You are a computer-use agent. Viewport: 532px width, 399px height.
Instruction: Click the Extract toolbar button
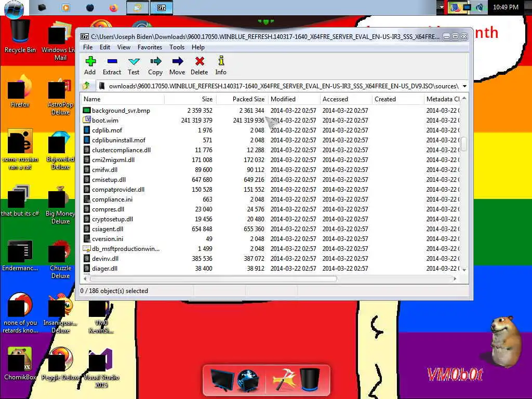click(112, 65)
